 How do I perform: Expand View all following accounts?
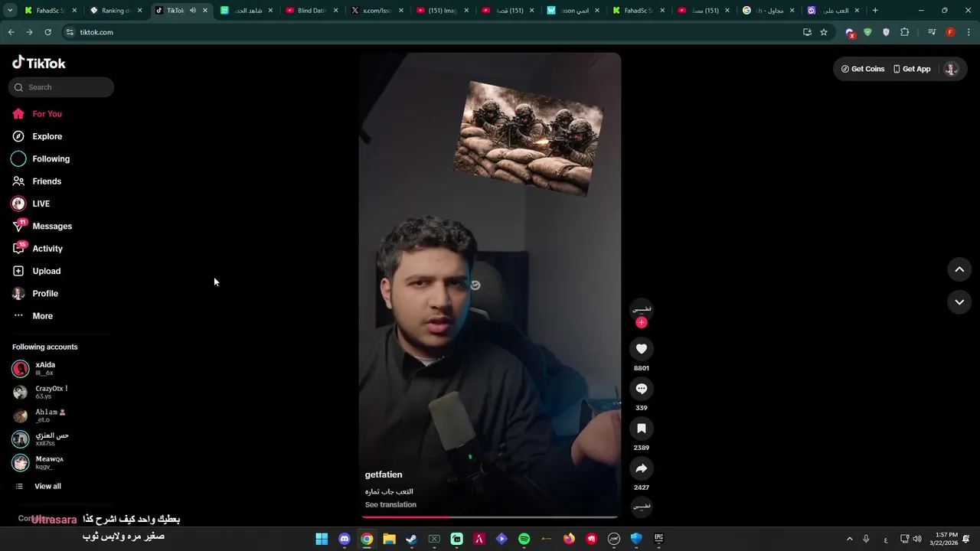[38, 486]
